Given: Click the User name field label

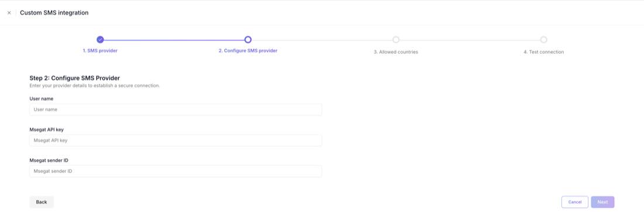Looking at the screenshot, I should [42, 99].
